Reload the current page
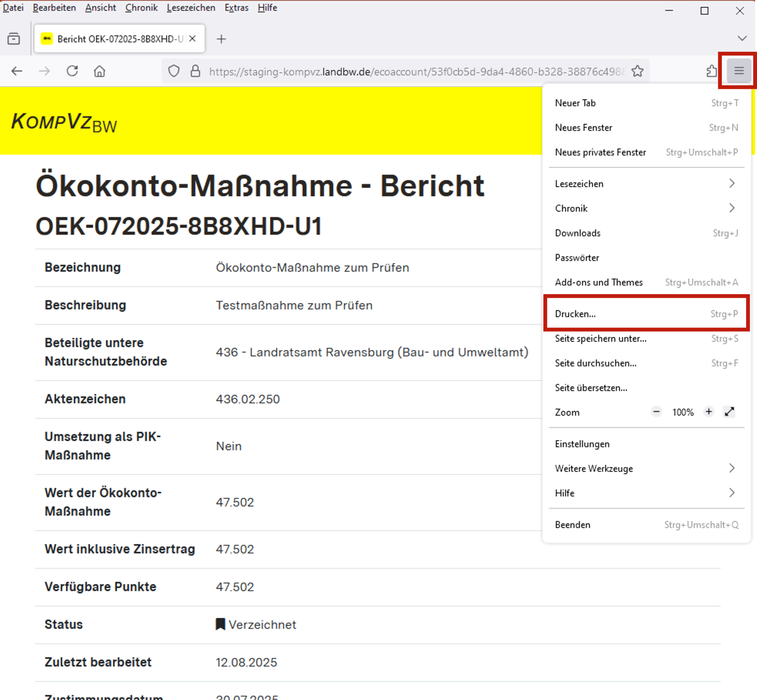 tap(72, 71)
